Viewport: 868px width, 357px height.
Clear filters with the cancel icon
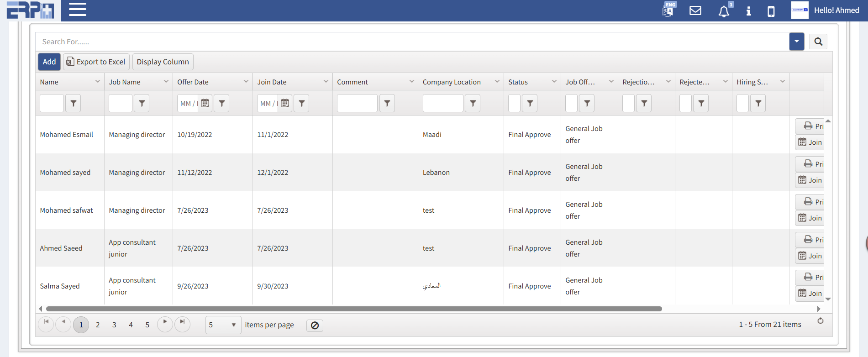click(315, 325)
